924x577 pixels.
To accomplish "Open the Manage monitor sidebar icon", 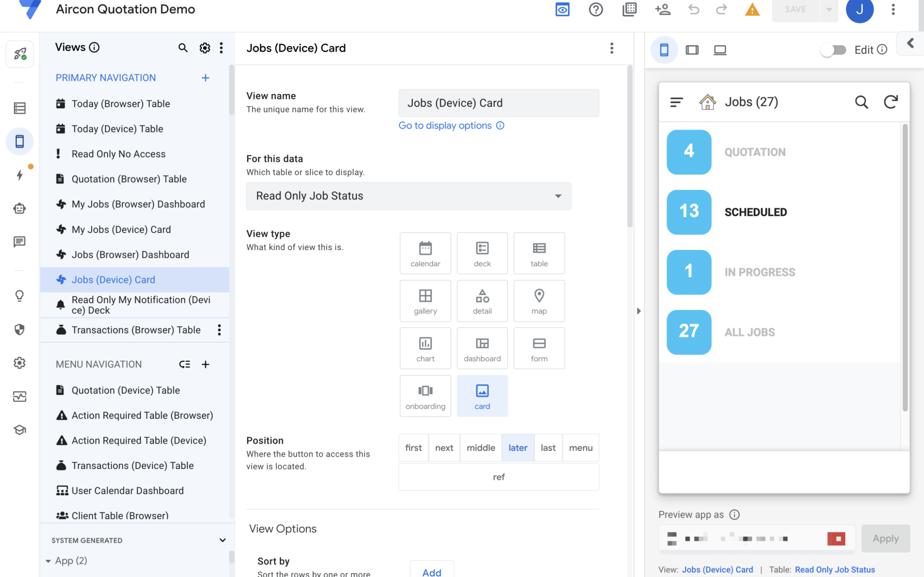I will point(20,396).
